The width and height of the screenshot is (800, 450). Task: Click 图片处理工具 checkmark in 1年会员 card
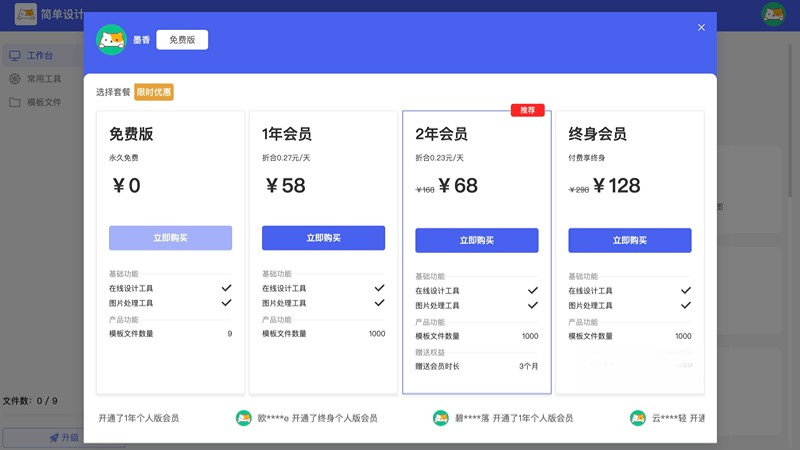pyautogui.click(x=379, y=303)
